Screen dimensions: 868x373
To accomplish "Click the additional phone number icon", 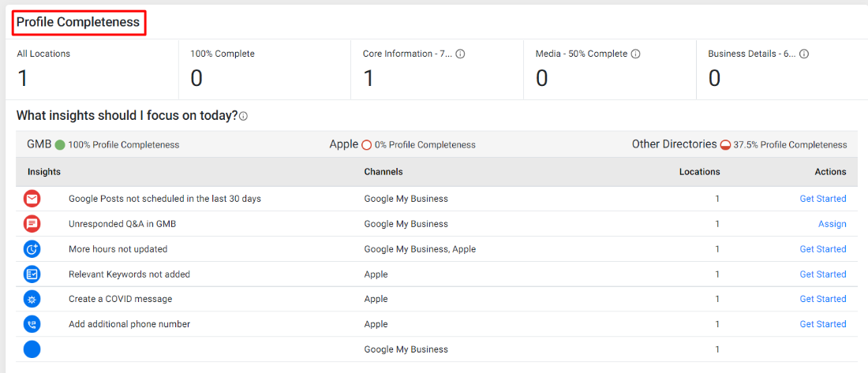I will (x=32, y=324).
